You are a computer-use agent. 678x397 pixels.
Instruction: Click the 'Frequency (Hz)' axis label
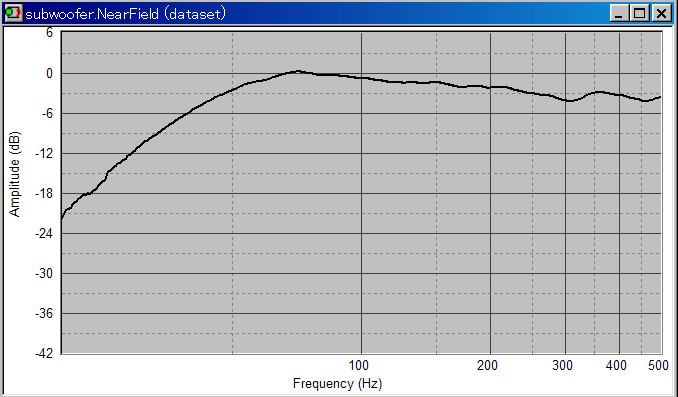coord(337,384)
